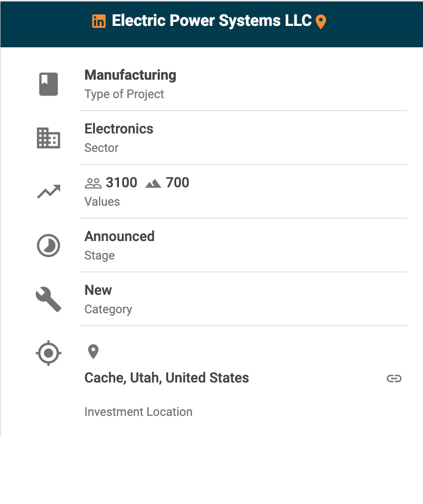Image resolution: width=423 pixels, height=504 pixels.
Task: Click the wrench icon beside Category
Action: tap(49, 299)
